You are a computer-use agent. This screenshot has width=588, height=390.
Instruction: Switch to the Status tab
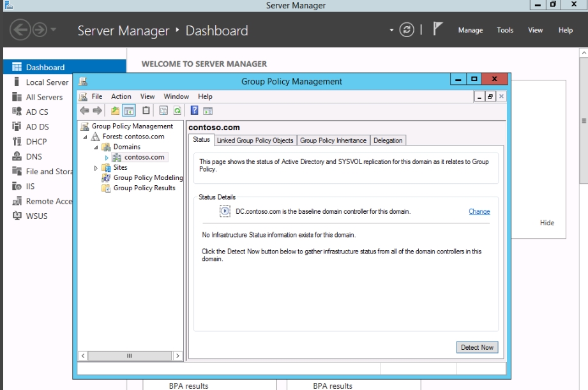tap(201, 140)
